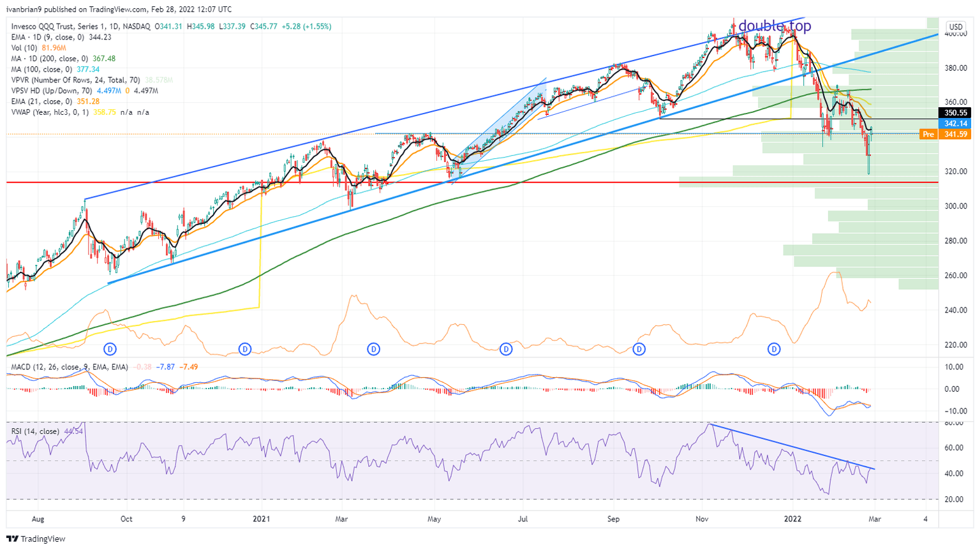Click the VWAP value 358.75
980x550 pixels.
(x=105, y=112)
